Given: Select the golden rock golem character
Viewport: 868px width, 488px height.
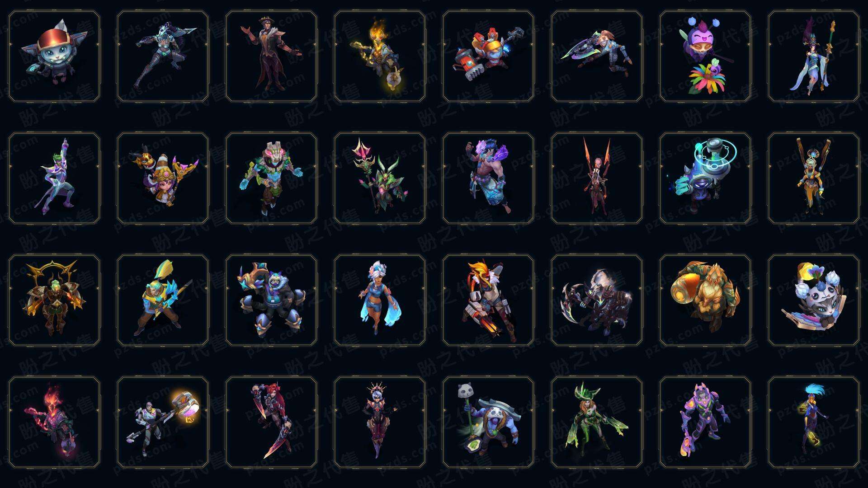Looking at the screenshot, I should coord(705,300).
